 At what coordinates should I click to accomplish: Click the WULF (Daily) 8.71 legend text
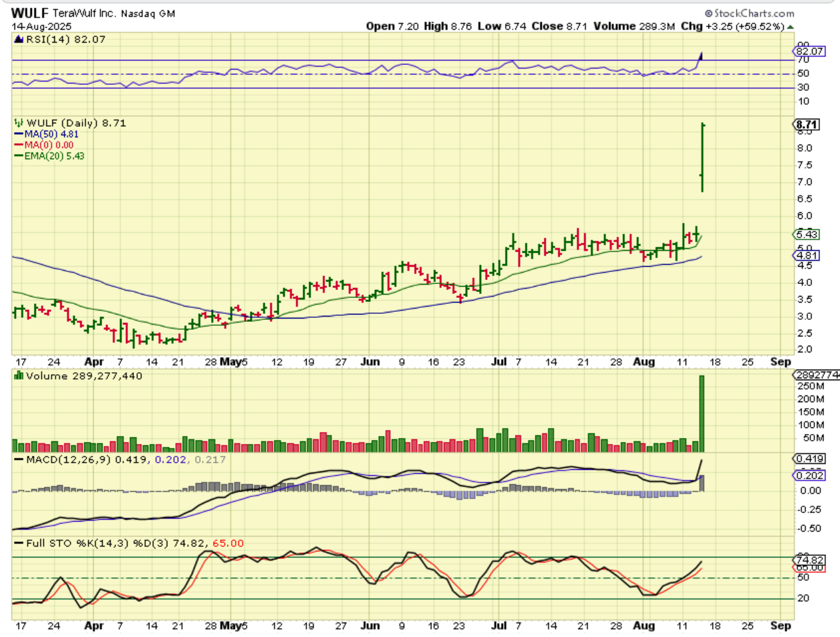tap(76, 123)
